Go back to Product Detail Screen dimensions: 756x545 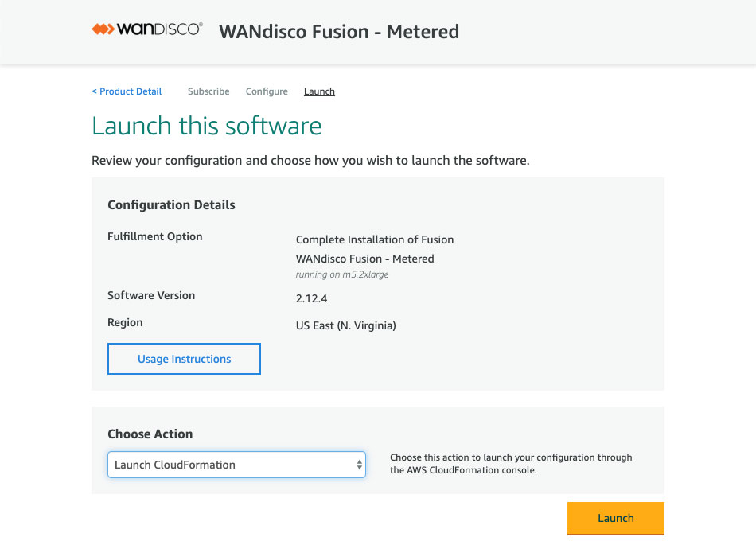click(127, 91)
